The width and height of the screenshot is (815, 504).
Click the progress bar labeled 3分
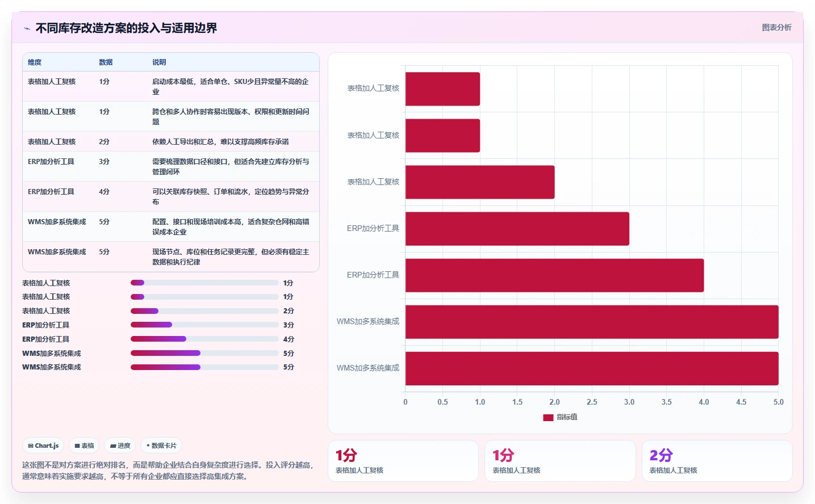tap(204, 325)
